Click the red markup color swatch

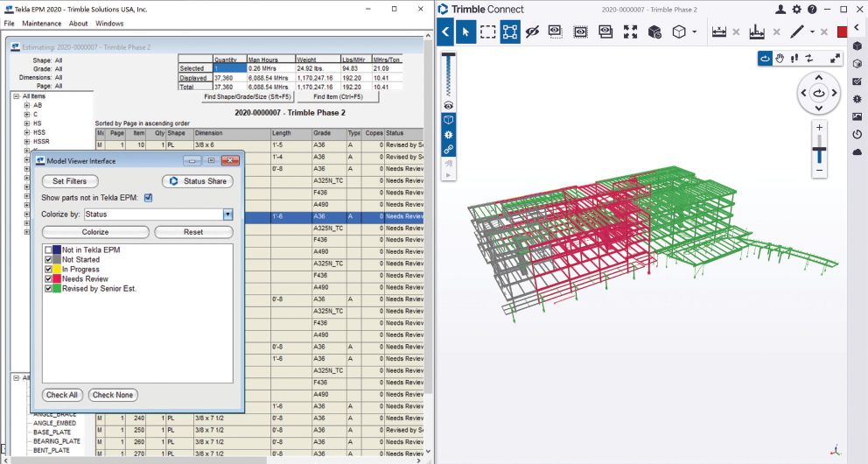842,32
